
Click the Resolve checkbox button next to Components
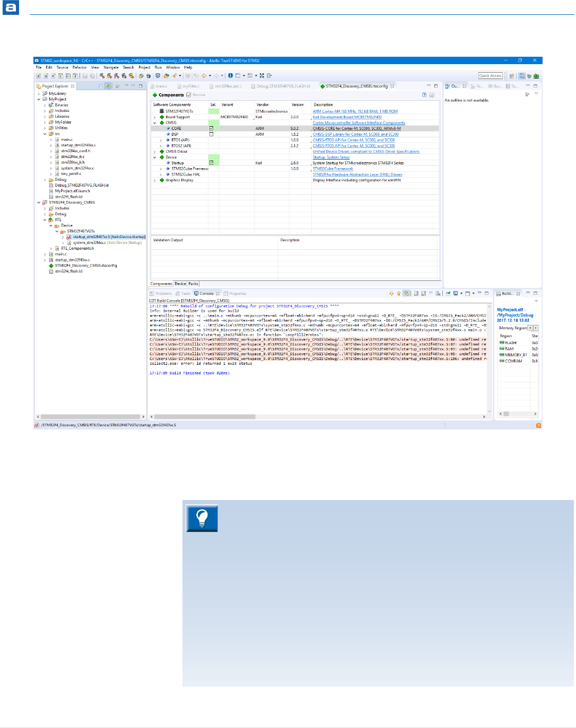click(x=196, y=95)
